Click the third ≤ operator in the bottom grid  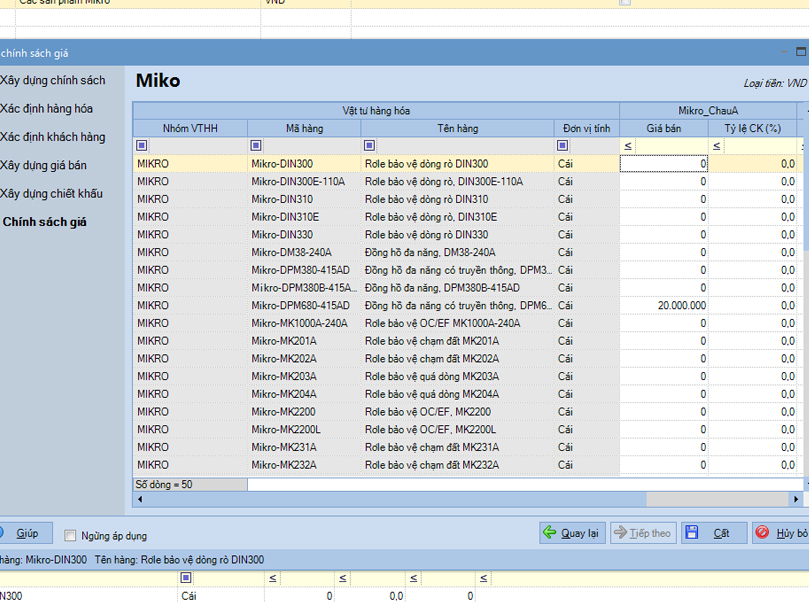pyautogui.click(x=413, y=578)
